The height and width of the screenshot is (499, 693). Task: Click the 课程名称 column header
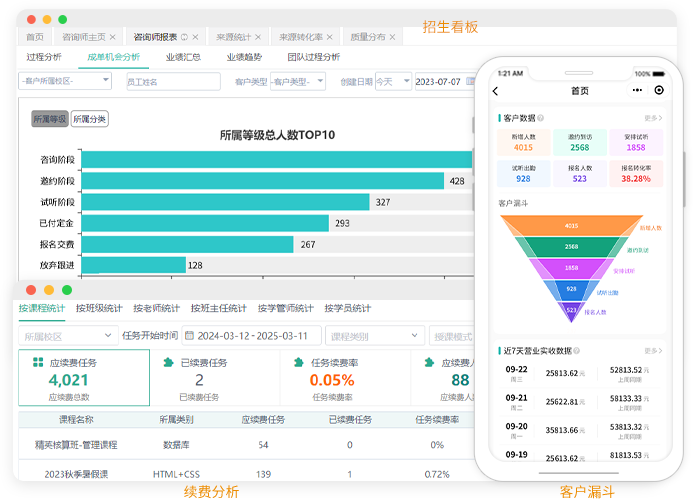coord(76,419)
